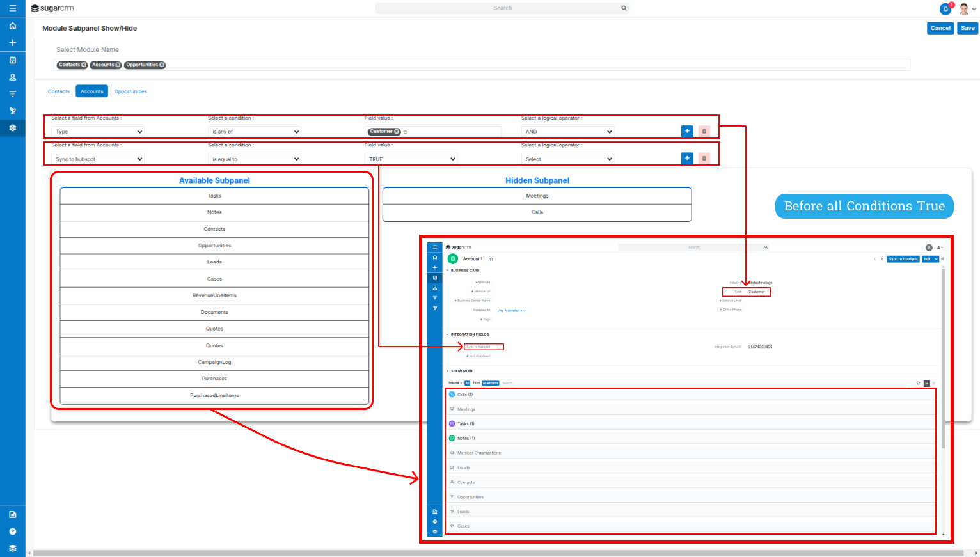Click the sidebar plus quick-create icon
This screenshot has height=557, width=980.
[x=12, y=43]
